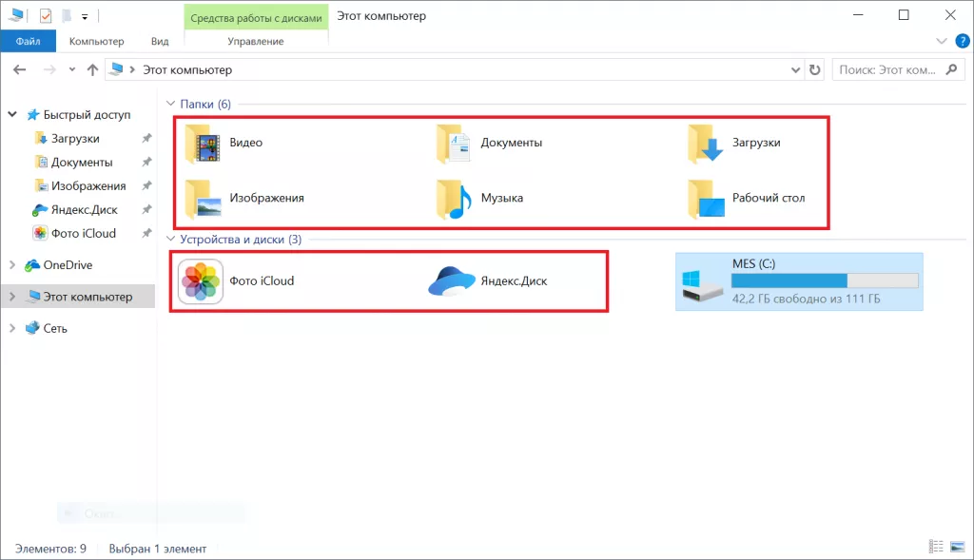Select Сеть in navigation pane
This screenshot has width=974, height=560.
pyautogui.click(x=54, y=328)
